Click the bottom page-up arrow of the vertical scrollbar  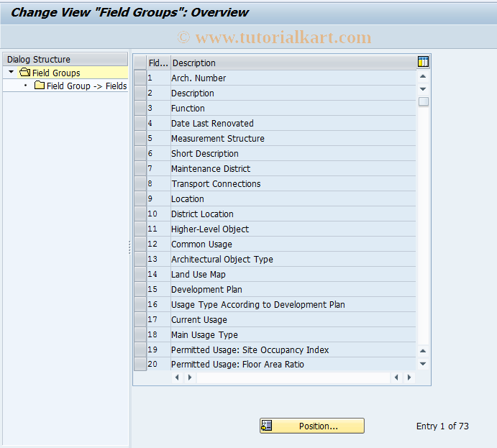[423, 351]
